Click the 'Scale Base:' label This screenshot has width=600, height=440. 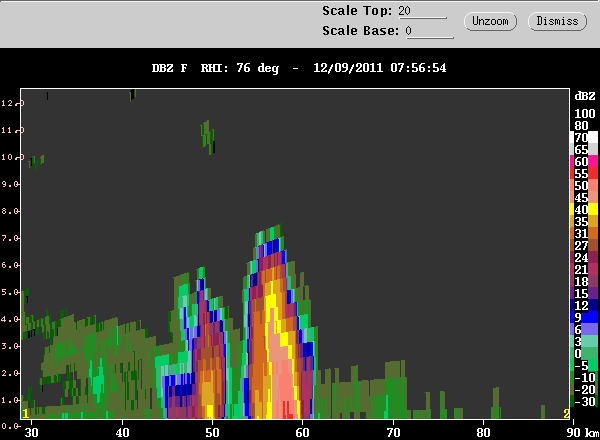[x=360, y=31]
